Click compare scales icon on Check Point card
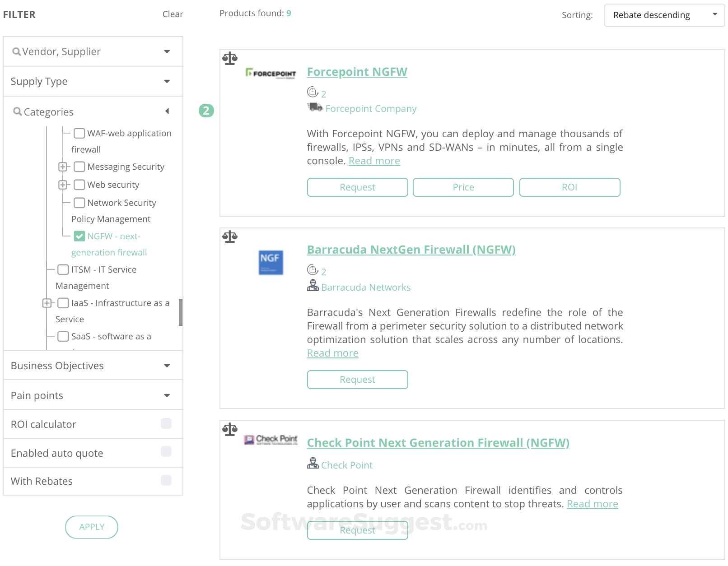This screenshot has width=728, height=566. tap(230, 429)
